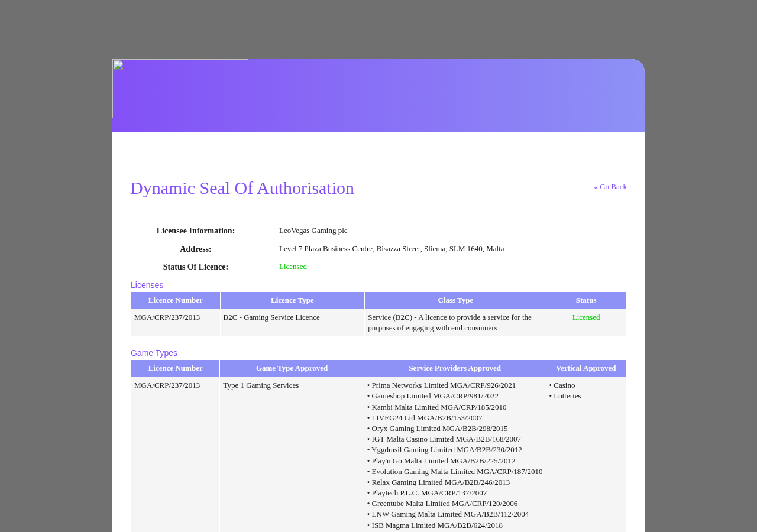Select the Kambi Malta Limited provider entry
The height and width of the screenshot is (532, 757).
pos(437,407)
